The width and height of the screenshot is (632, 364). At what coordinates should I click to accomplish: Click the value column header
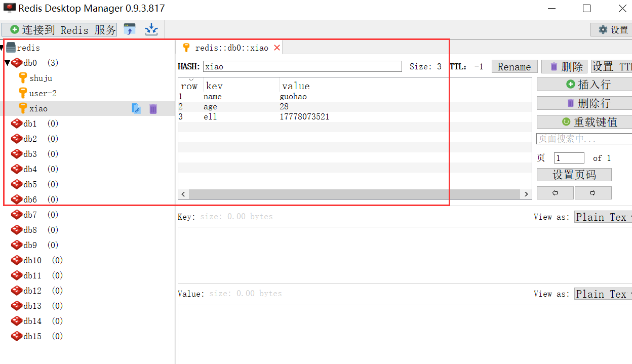point(405,85)
